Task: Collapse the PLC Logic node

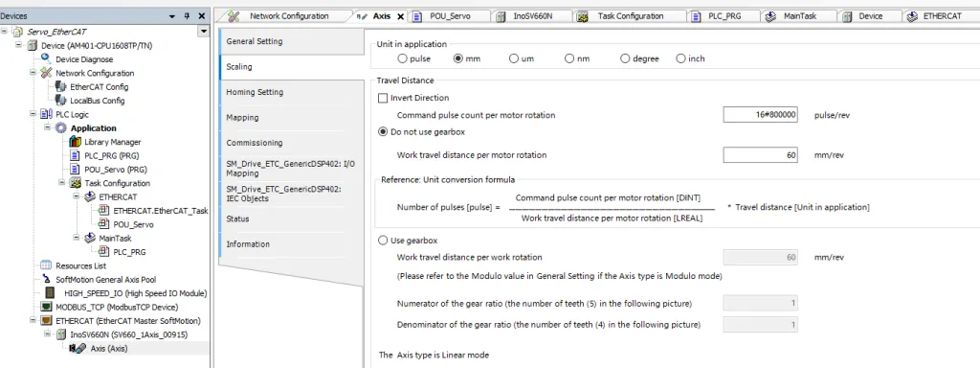Action: coord(33,114)
